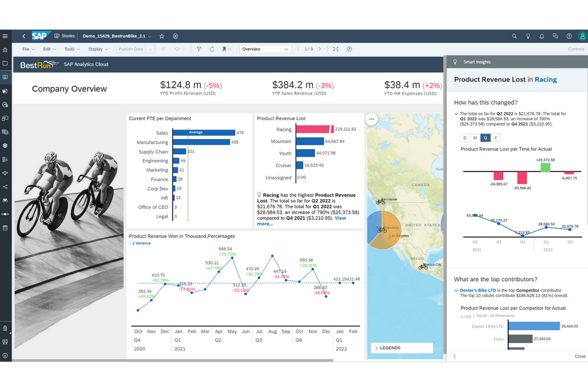588x392 pixels.
Task: Collapse the 'How has this changed' insight
Action: tap(456, 114)
